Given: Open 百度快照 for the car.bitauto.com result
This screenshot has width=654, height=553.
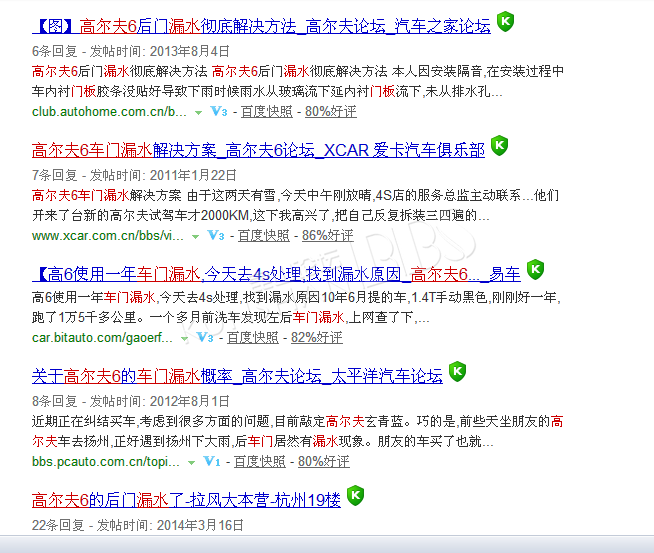Looking at the screenshot, I should click(x=253, y=337).
